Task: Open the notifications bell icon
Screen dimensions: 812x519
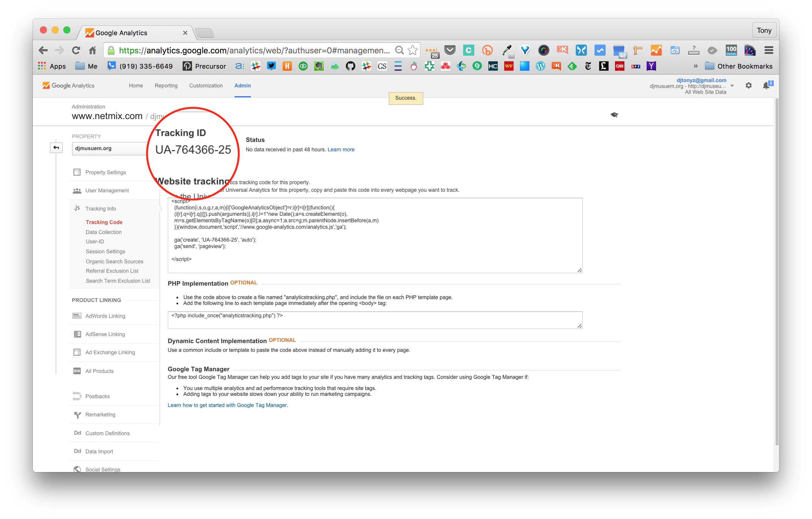Action: (x=766, y=86)
